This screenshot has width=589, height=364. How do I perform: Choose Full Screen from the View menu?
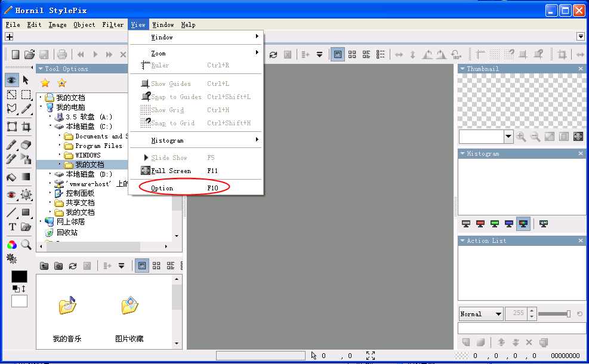[196, 171]
